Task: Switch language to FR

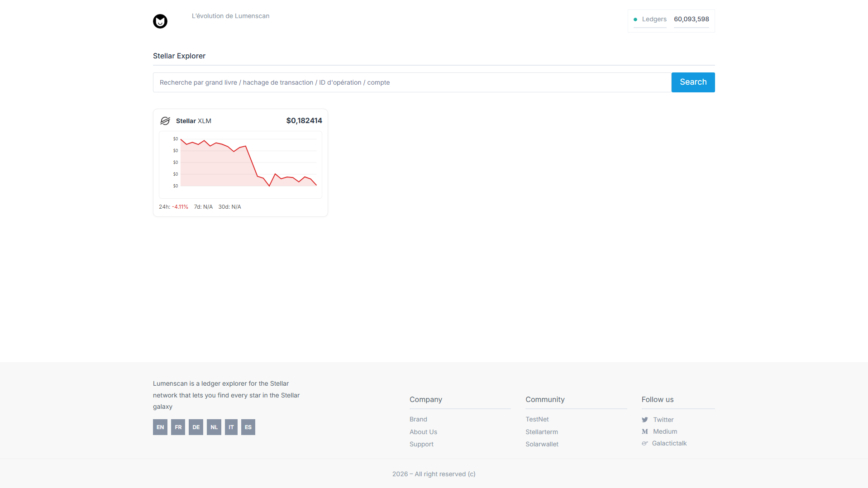Action: pyautogui.click(x=178, y=427)
